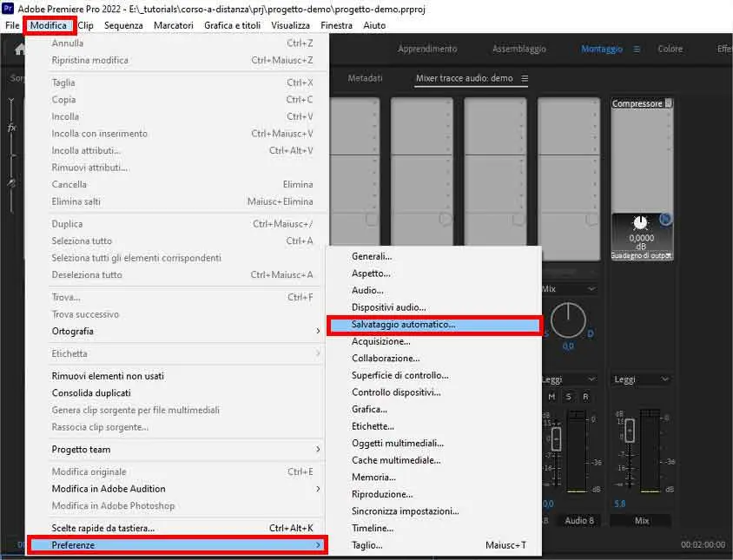Expand the Ortografia submenu

point(177,331)
